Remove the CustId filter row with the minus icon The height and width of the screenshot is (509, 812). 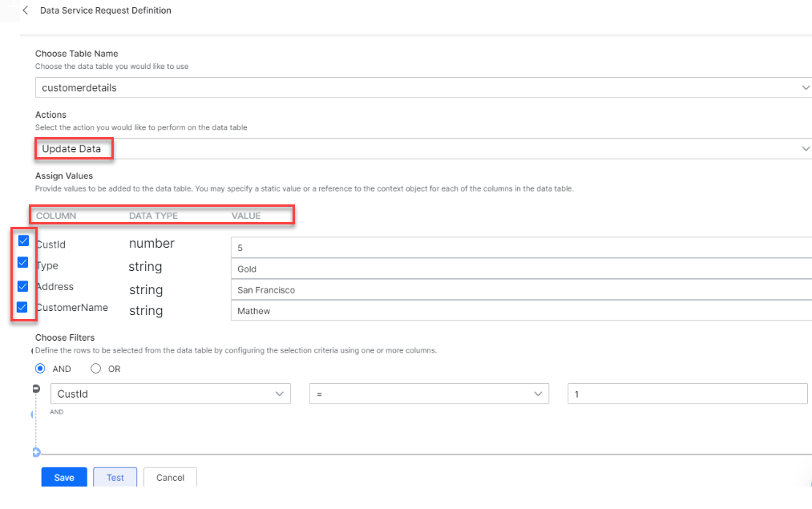point(35,389)
